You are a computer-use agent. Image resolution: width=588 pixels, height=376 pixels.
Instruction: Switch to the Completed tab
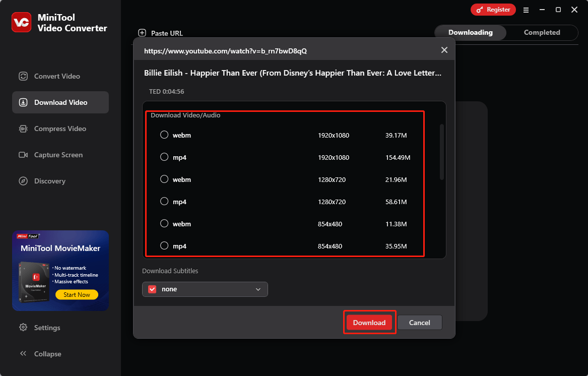click(x=542, y=33)
